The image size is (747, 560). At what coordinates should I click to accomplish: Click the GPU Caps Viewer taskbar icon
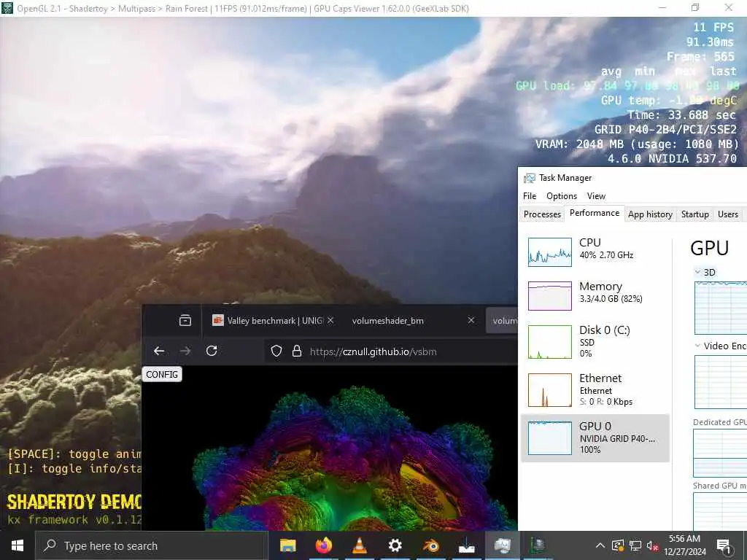click(x=538, y=545)
